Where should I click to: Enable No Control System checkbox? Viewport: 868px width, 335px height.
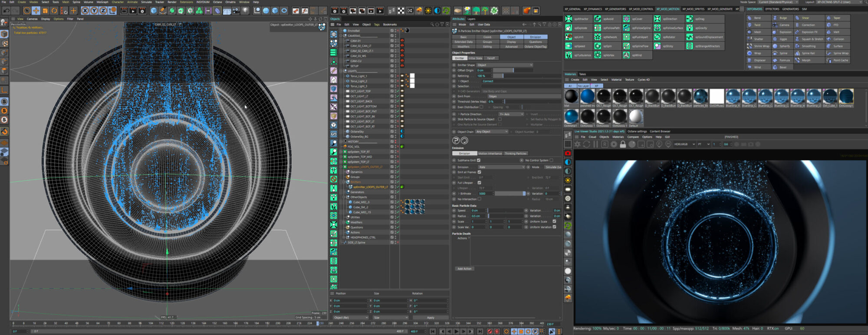click(x=551, y=160)
